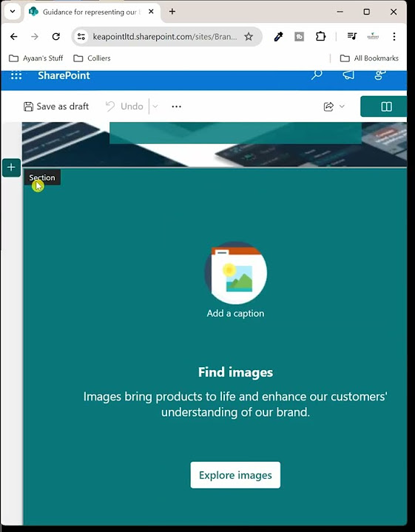Open the media controls icon
The height and width of the screenshot is (532, 415).
click(352, 36)
